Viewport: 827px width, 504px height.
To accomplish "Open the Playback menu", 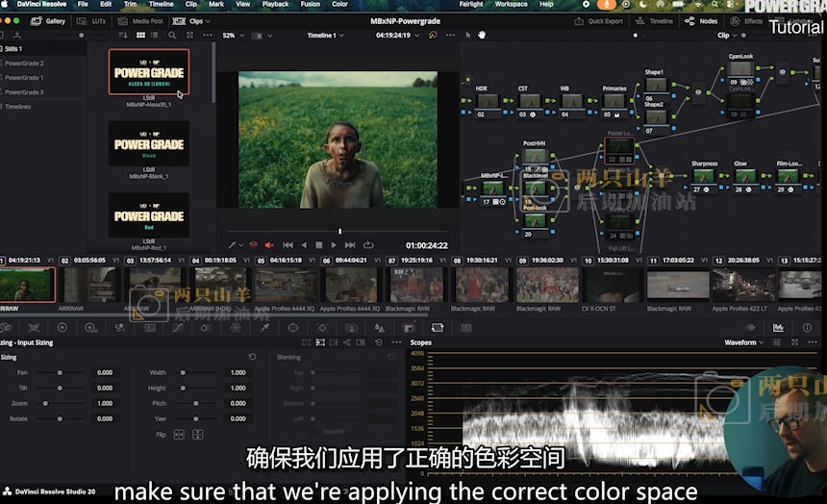I will [275, 4].
